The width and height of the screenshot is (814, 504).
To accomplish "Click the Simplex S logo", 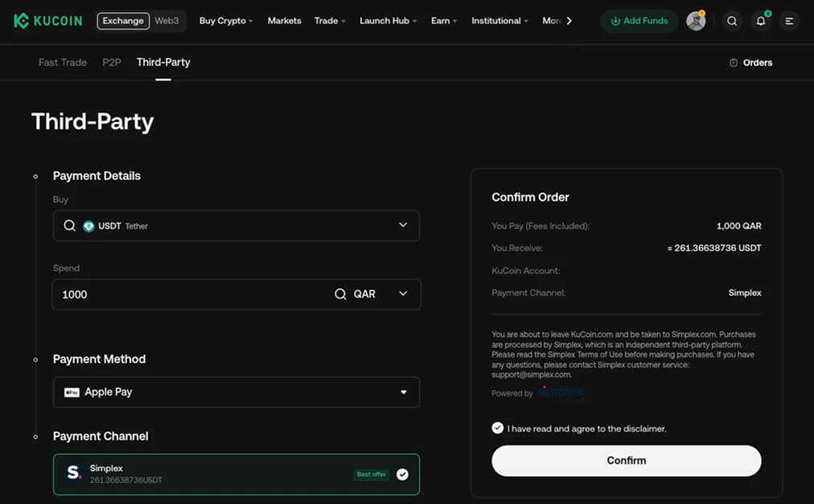I will [74, 473].
